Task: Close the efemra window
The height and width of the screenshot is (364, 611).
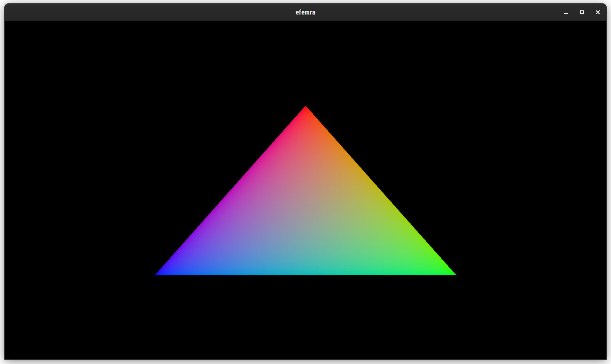Action: [x=598, y=12]
